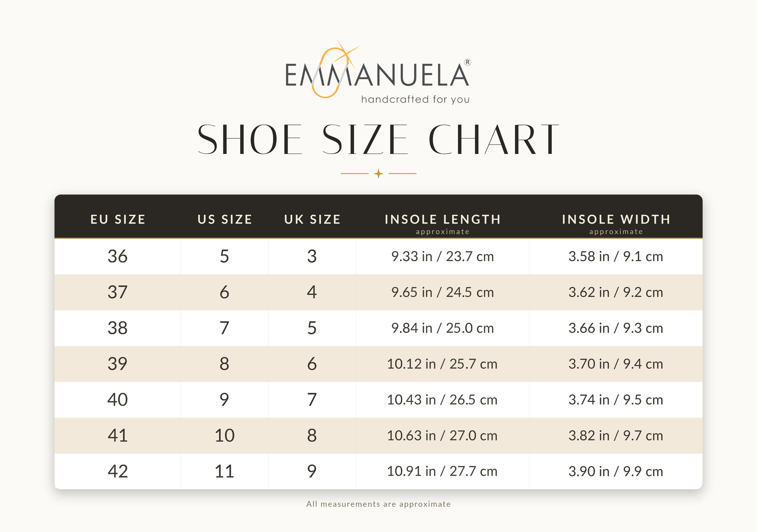Click the UK SIZE column header

pyautogui.click(x=312, y=220)
